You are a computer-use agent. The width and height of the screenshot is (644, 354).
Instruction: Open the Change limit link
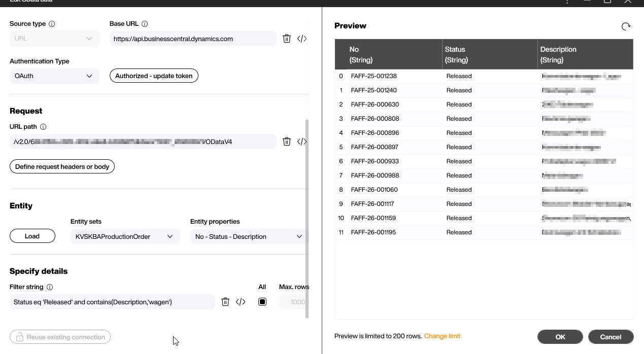tap(443, 336)
